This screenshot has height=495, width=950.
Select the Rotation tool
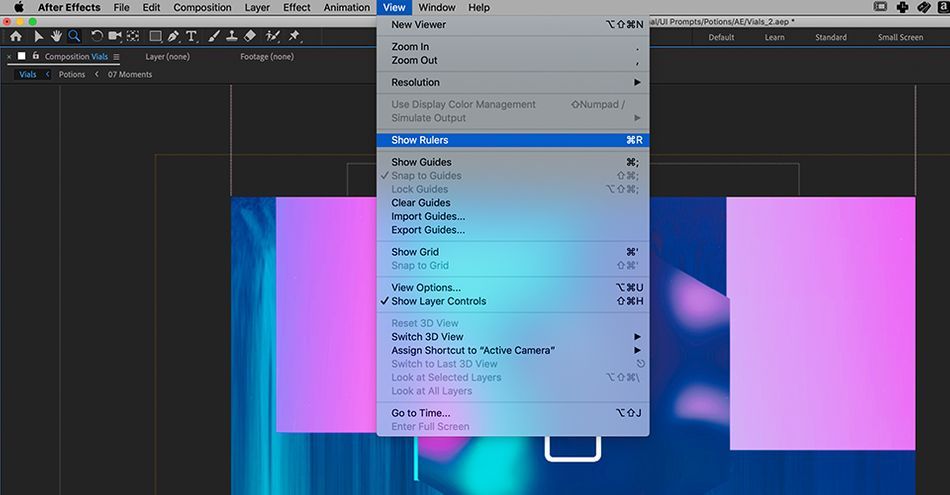96,36
